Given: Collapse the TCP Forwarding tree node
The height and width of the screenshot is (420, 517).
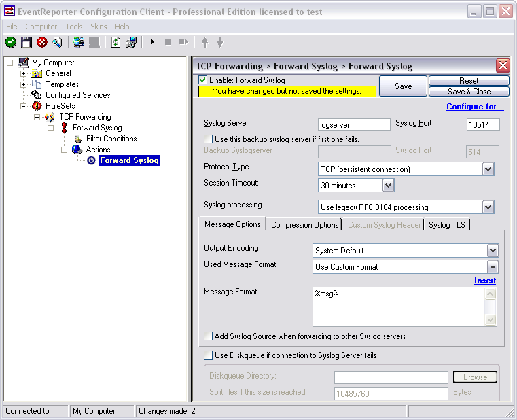Looking at the screenshot, I should [37, 117].
